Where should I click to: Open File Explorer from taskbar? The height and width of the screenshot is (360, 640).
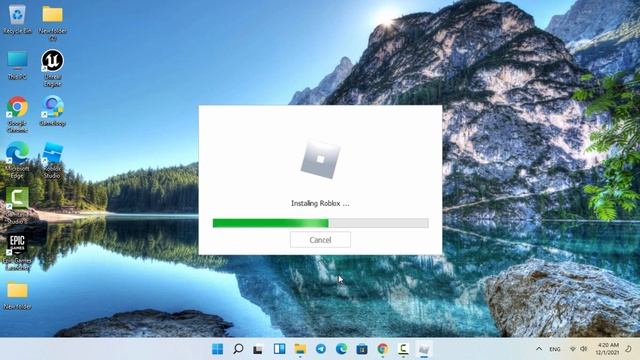[300, 349]
